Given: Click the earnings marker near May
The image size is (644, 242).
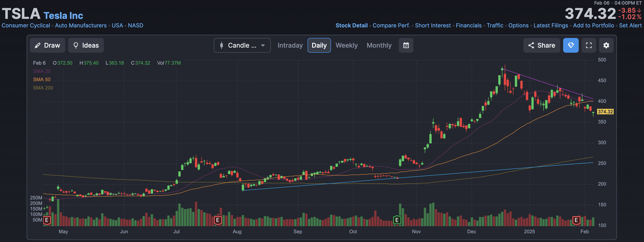Looking at the screenshot, I should coord(47,220).
